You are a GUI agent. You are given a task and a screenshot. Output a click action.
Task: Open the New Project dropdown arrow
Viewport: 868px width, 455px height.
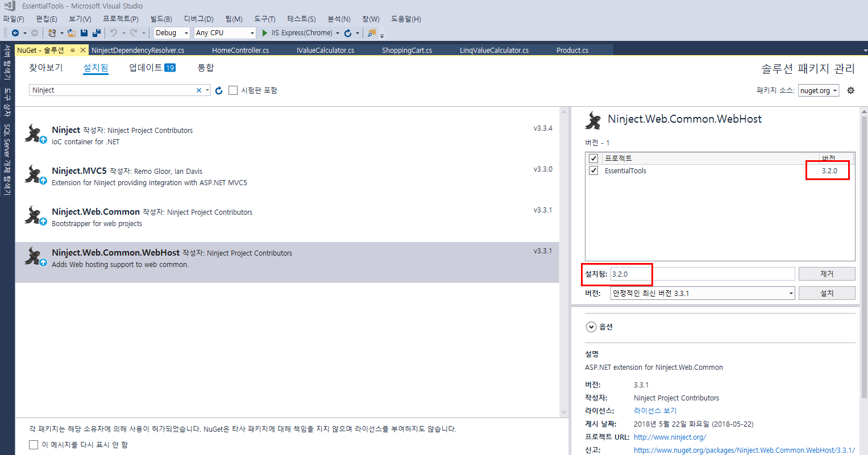coord(61,34)
